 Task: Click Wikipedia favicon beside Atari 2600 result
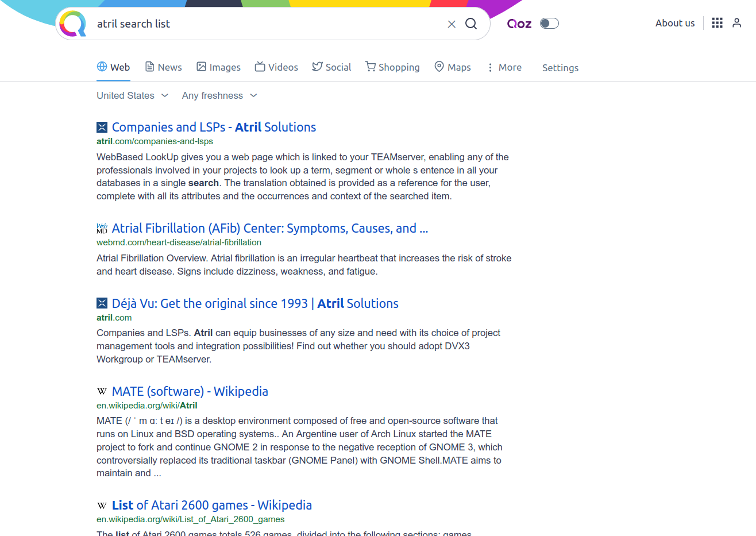coord(102,506)
